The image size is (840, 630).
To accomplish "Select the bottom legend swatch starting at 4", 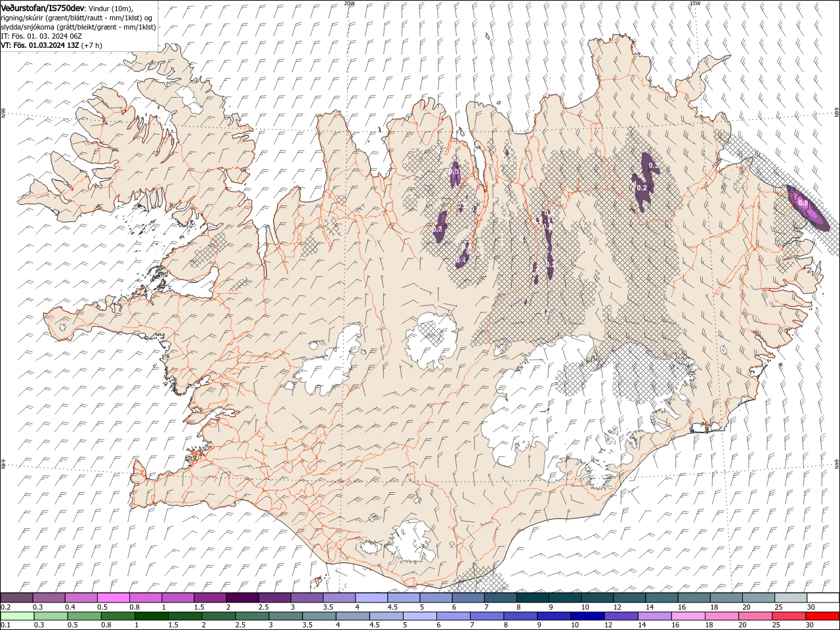I will pos(352,616).
